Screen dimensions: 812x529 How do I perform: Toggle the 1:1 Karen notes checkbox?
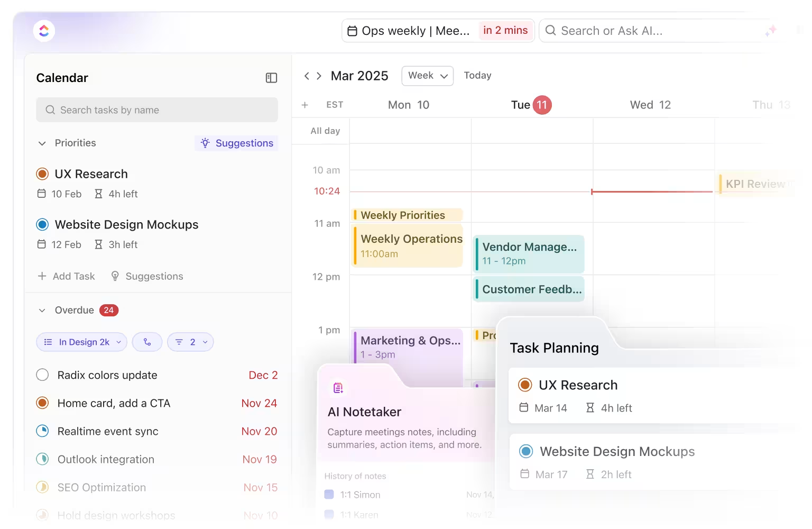click(x=329, y=514)
